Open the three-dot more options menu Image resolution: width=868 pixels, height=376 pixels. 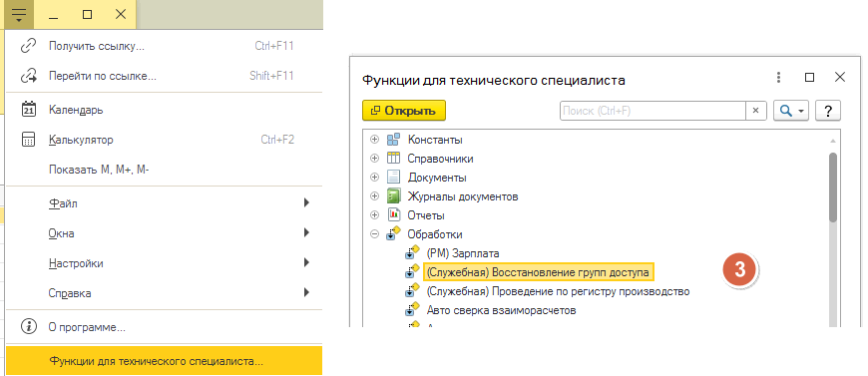(x=778, y=78)
